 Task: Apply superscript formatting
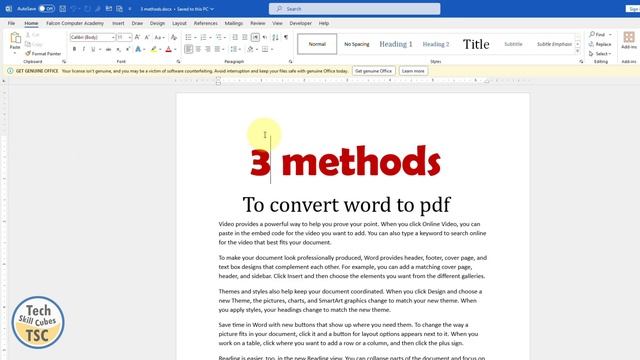coord(128,49)
